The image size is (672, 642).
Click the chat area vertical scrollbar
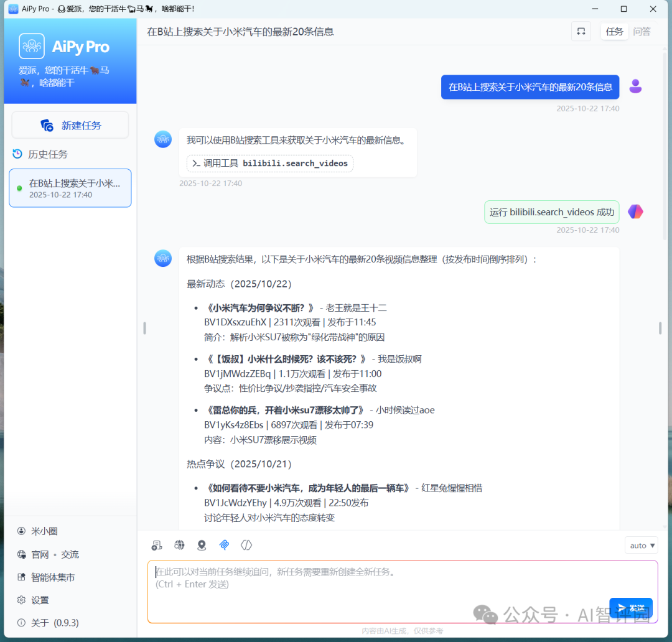[x=665, y=146]
